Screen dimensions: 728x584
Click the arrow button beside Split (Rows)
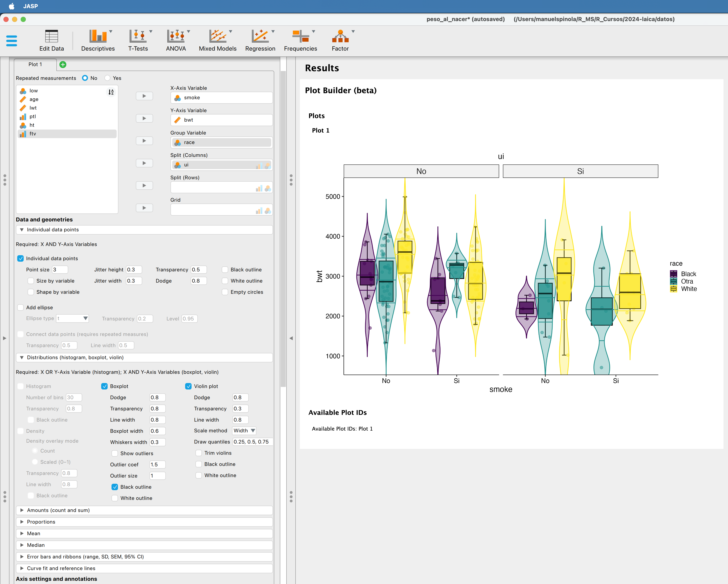click(144, 185)
